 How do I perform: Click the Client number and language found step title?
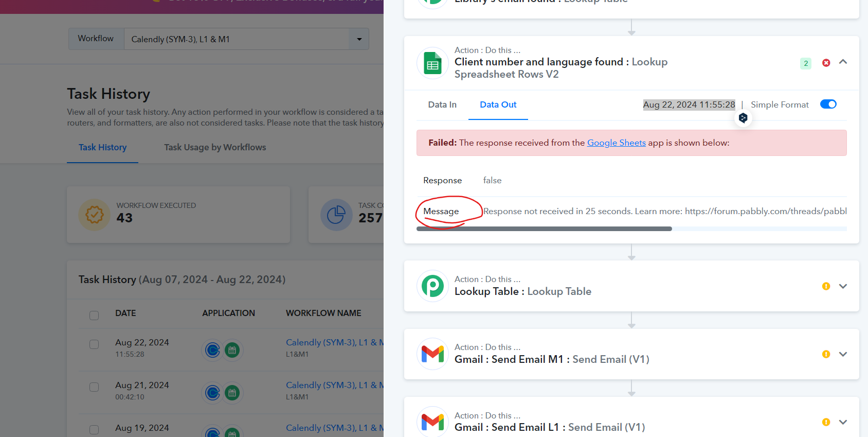[561, 68]
